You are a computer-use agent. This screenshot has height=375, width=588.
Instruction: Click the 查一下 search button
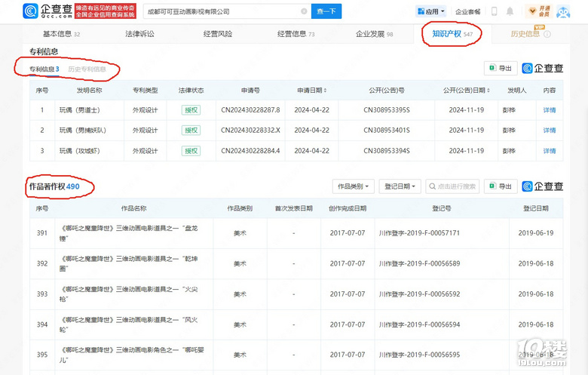tap(326, 11)
